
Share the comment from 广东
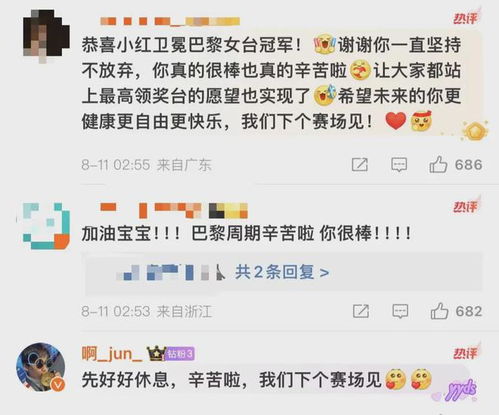point(360,165)
